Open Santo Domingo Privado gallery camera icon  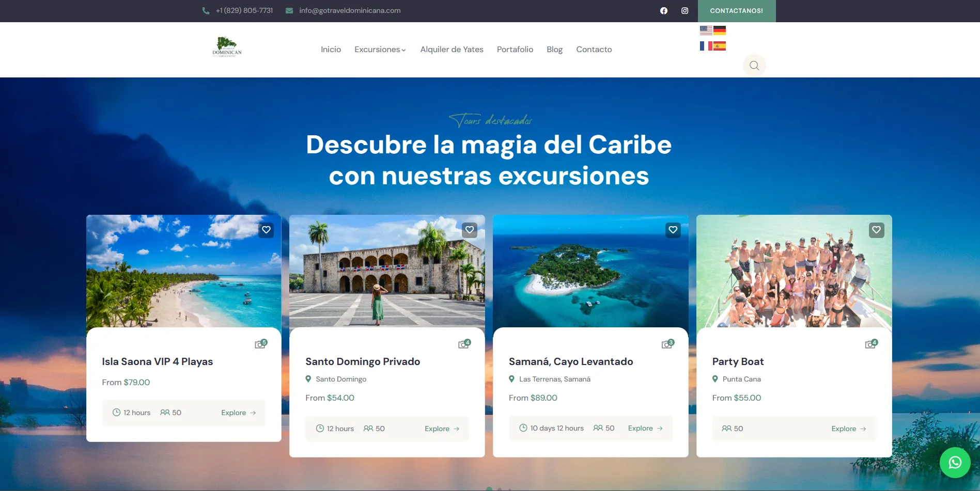click(464, 344)
